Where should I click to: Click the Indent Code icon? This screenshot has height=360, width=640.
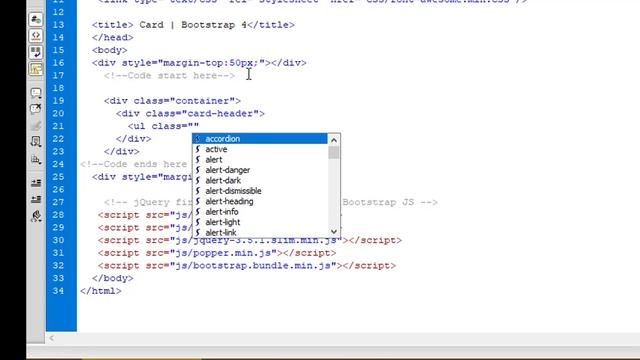tap(36, 182)
